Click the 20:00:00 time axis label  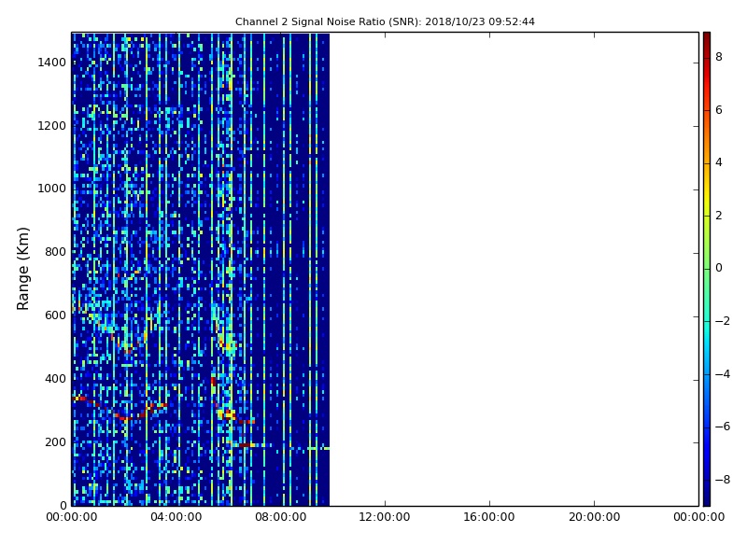(x=594, y=517)
